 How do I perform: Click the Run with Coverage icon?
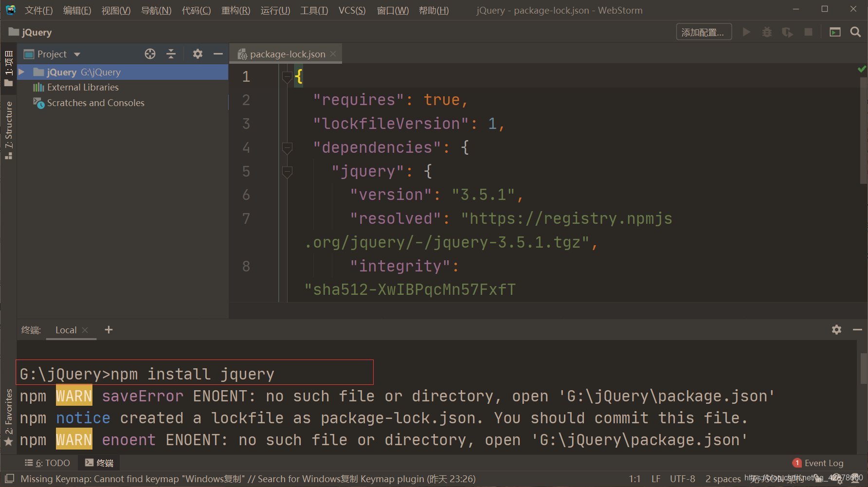(787, 32)
